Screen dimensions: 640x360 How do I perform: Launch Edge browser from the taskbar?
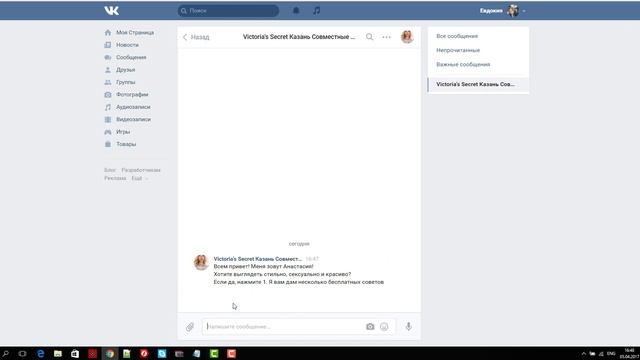[40, 353]
